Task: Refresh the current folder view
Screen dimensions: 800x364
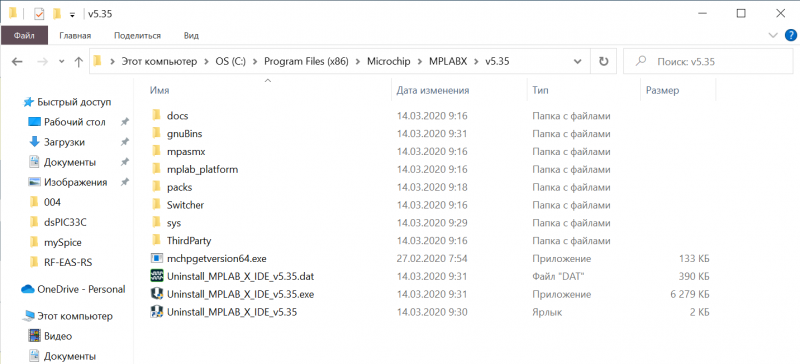Action: click(x=604, y=62)
